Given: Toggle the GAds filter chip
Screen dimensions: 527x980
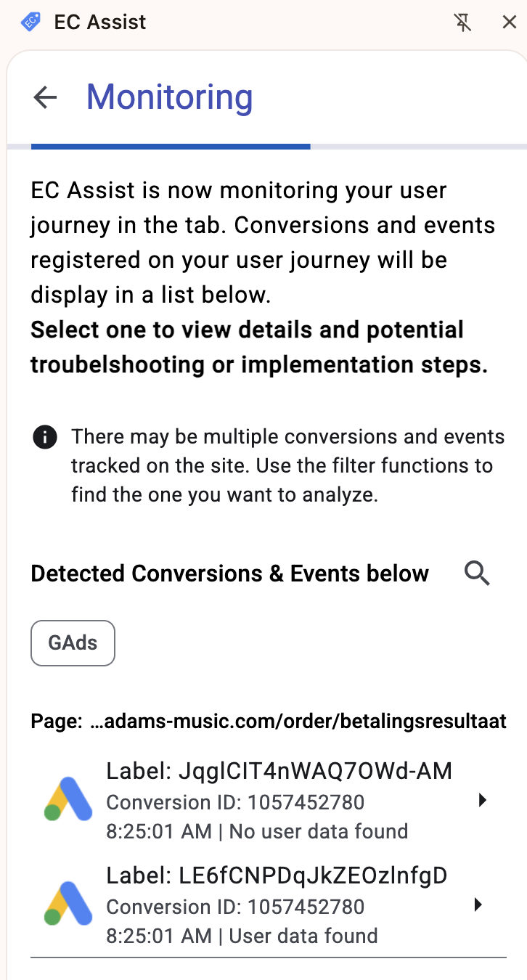Looking at the screenshot, I should (73, 642).
